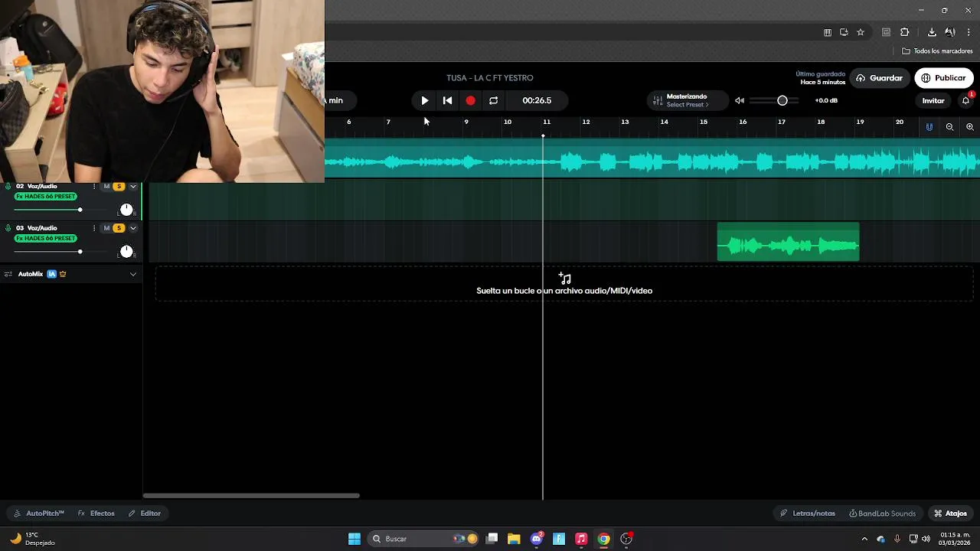The width and height of the screenshot is (980, 551).
Task: Adjust the master volume slider knob
Action: 782,100
